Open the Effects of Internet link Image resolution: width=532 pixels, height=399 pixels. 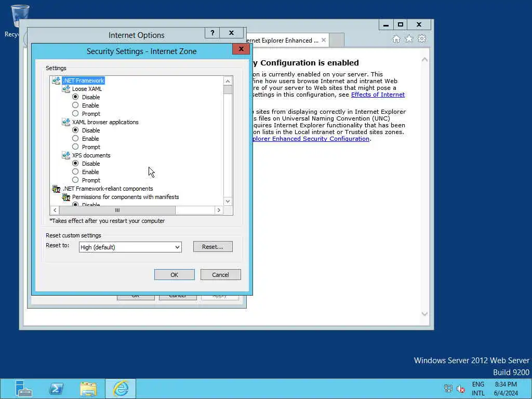pos(378,95)
